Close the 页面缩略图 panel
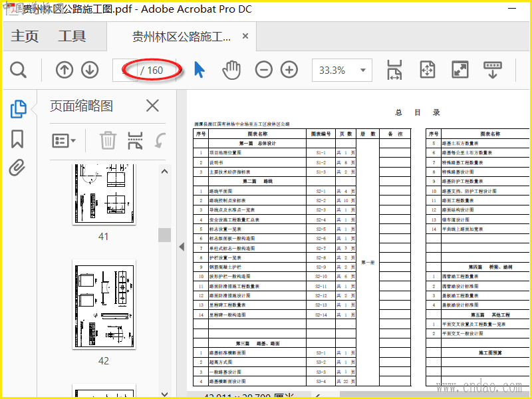532x399 pixels. pyautogui.click(x=152, y=106)
